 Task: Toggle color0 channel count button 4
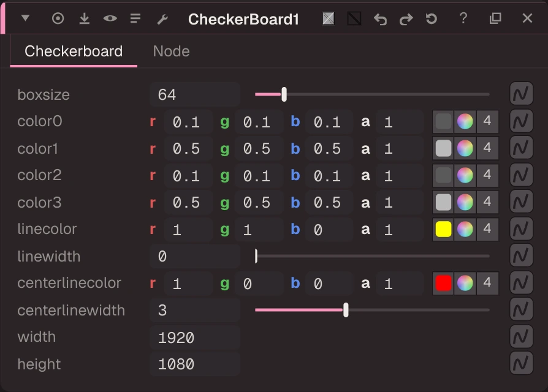(487, 121)
